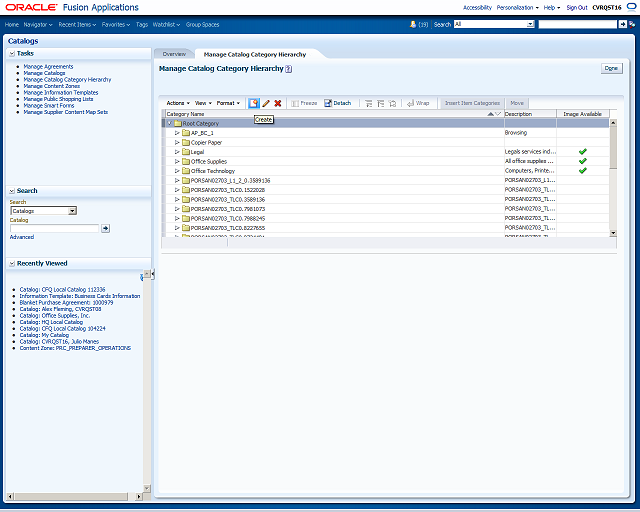Collapse the Recently Viewed panel
Image resolution: width=640 pixels, height=512 pixels.
pyautogui.click(x=12, y=263)
